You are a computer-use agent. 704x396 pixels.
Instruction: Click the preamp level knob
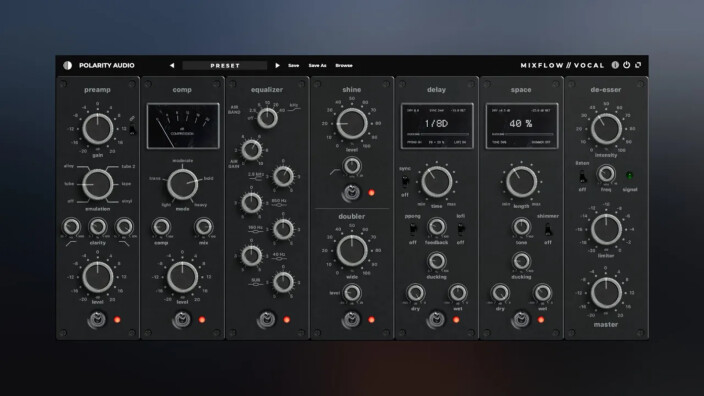[x=97, y=277]
